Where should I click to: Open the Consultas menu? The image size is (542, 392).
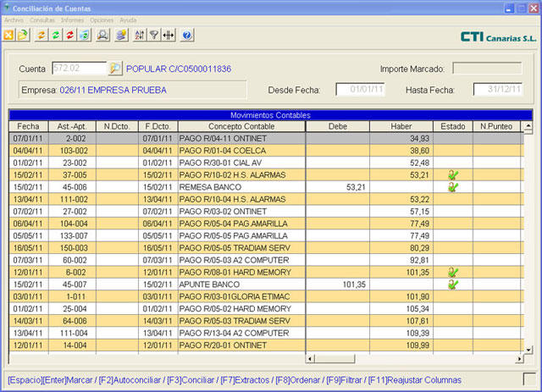[x=41, y=19]
